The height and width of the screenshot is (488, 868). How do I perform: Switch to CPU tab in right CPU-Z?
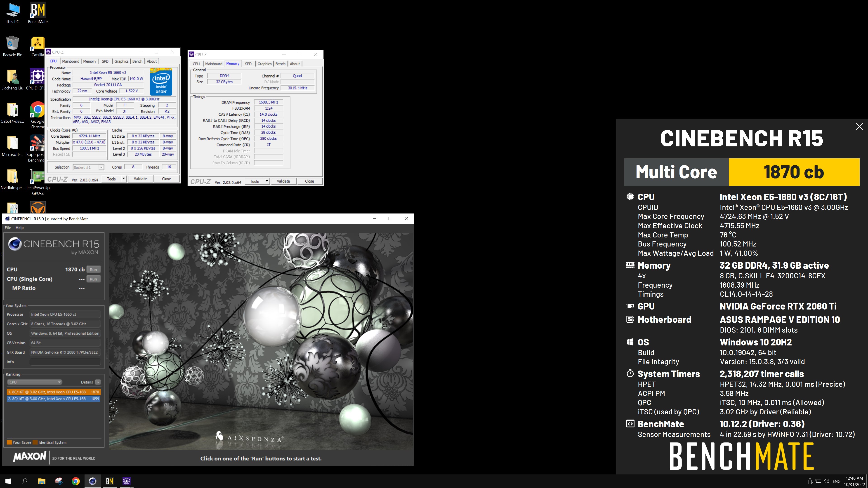point(196,64)
